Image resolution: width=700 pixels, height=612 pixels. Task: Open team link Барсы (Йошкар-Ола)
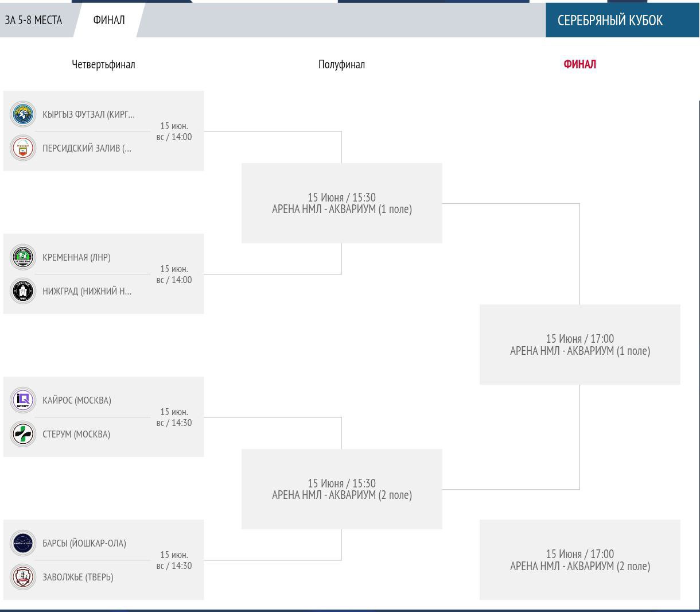click(x=84, y=543)
